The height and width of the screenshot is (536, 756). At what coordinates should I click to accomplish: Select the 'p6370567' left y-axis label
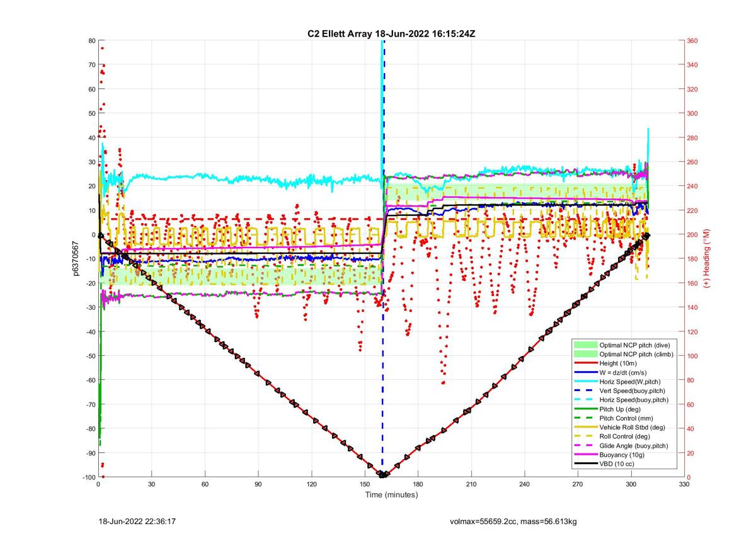pos(76,259)
